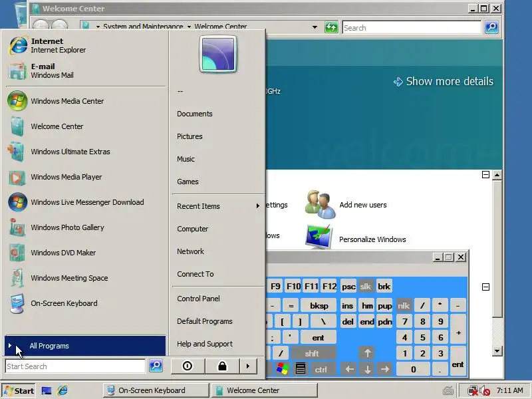Expand shutdown options arrow

[248, 366]
